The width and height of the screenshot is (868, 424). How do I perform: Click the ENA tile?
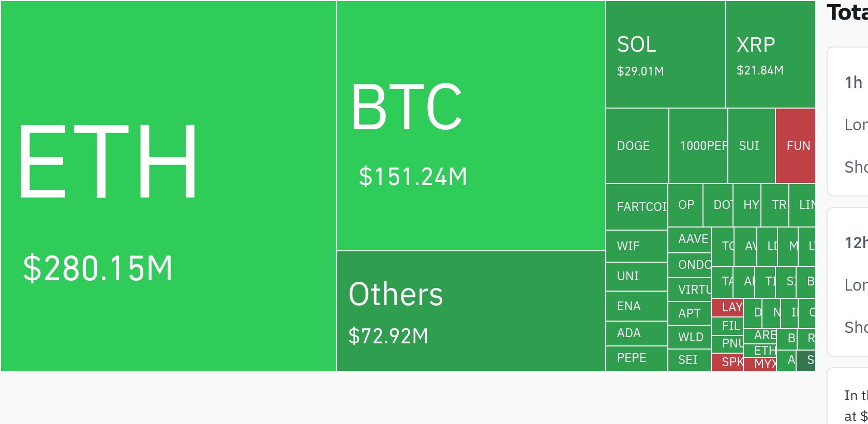coord(637,306)
